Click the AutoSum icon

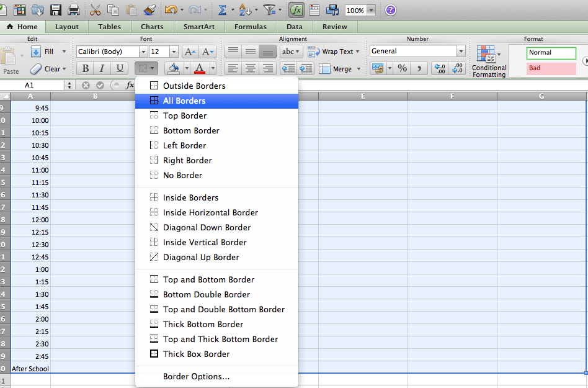222,10
